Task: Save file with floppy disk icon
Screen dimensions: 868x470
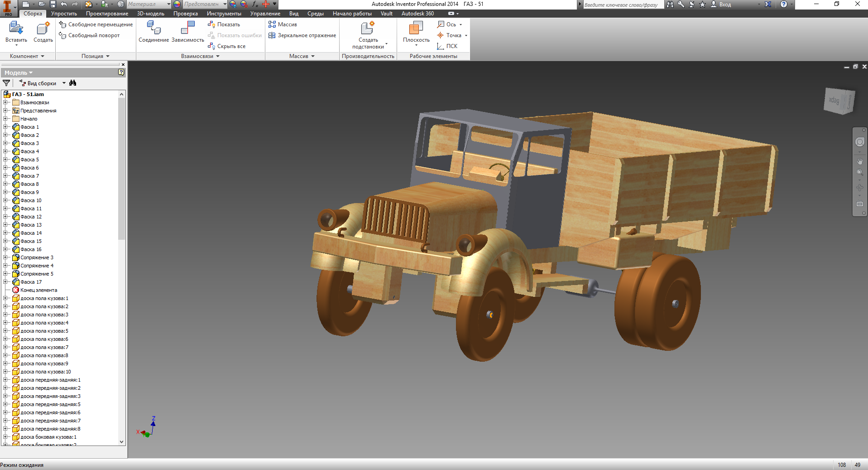Action: [53, 4]
